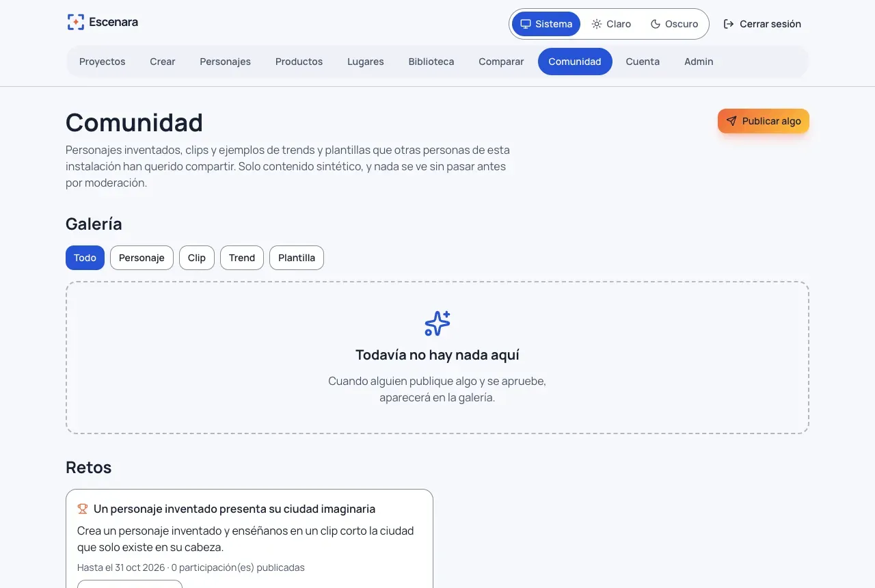
Task: Click the paper plane icon in Publicar algo
Action: (731, 121)
